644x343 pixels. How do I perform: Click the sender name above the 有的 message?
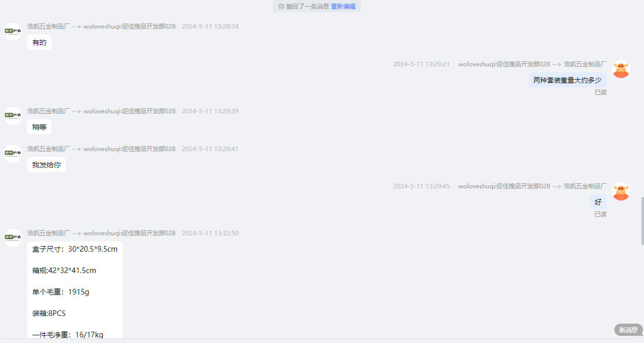[101, 27]
